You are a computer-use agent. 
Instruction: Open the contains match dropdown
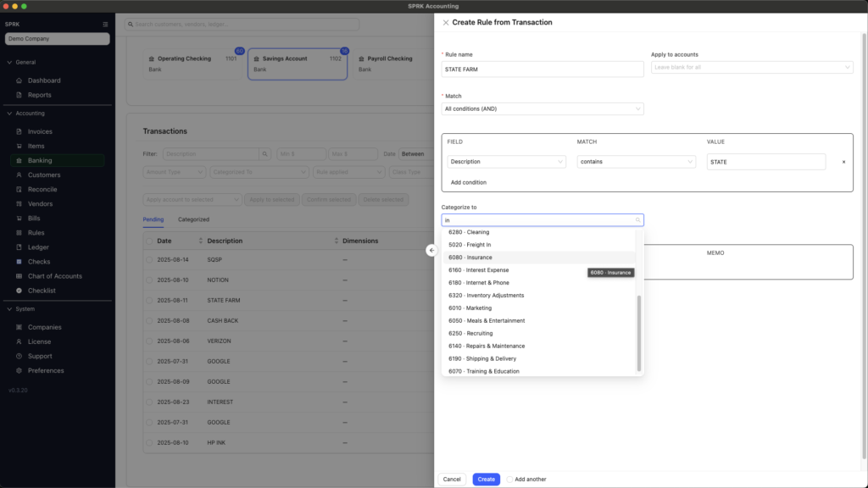pos(636,162)
